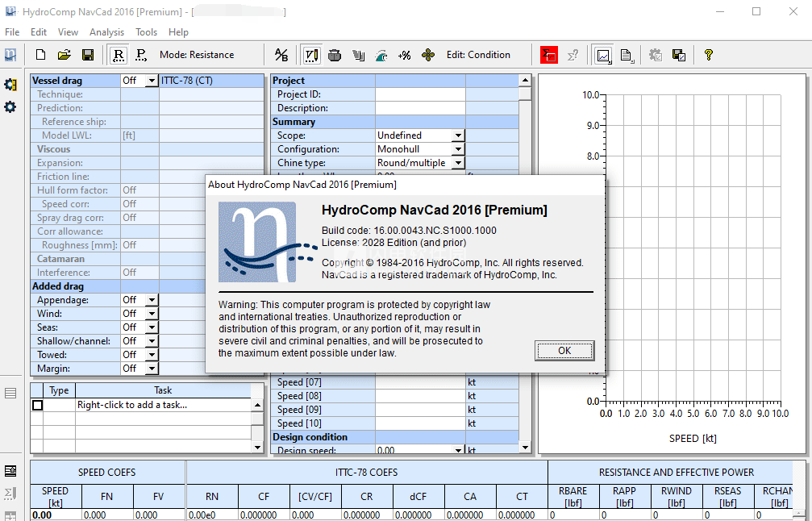
Task: Click the 'ITTC-78 COEFS' table header
Action: (x=367, y=473)
